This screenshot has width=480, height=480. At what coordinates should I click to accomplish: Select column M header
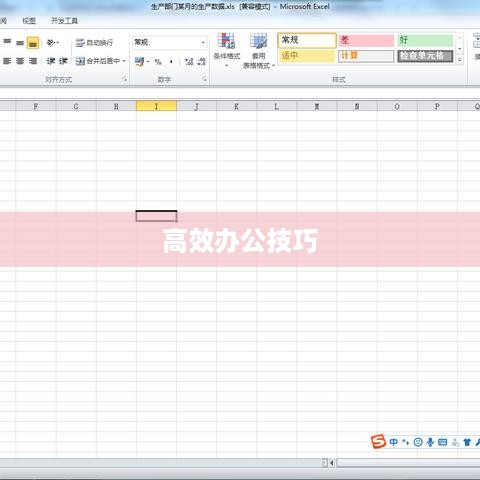pyautogui.click(x=317, y=106)
